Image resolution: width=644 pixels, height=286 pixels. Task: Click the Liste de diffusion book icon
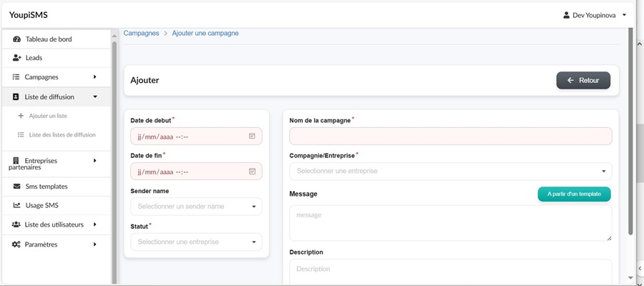16,97
